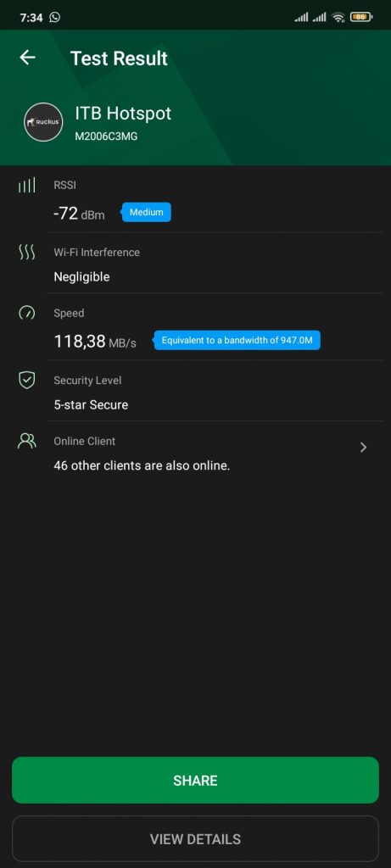Expand Online Client list chevron
The width and height of the screenshot is (391, 868).
click(363, 448)
